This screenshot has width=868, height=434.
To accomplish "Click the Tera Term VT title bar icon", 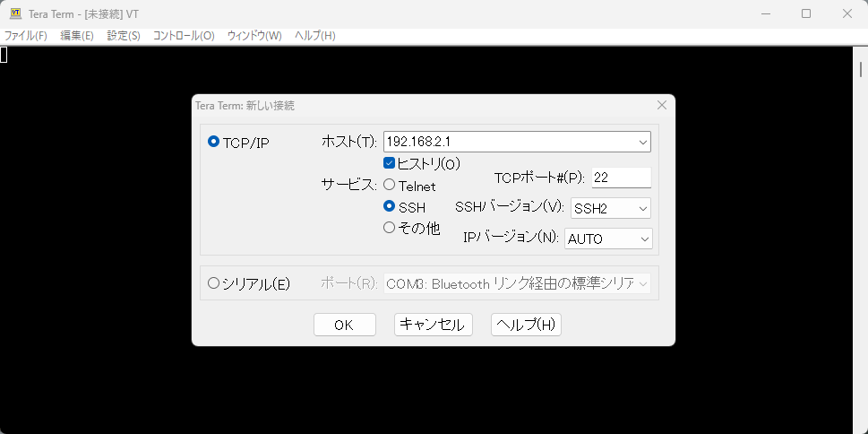I will (15, 13).
